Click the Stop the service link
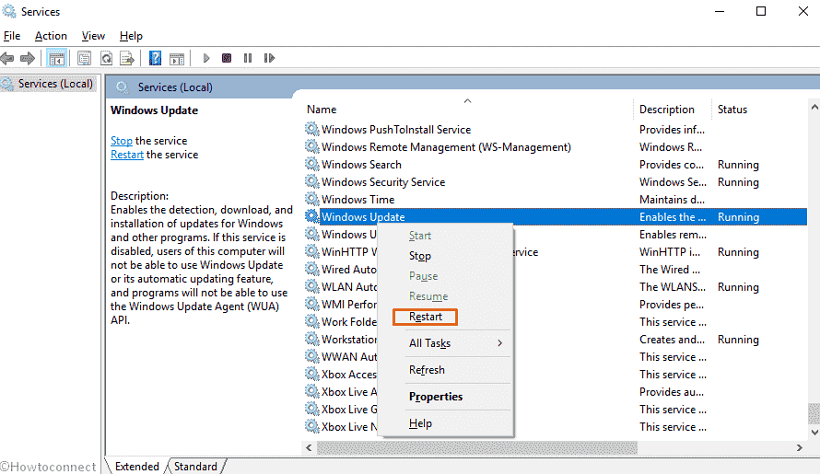Image resolution: width=820 pixels, height=474 pixels. pyautogui.click(x=121, y=141)
